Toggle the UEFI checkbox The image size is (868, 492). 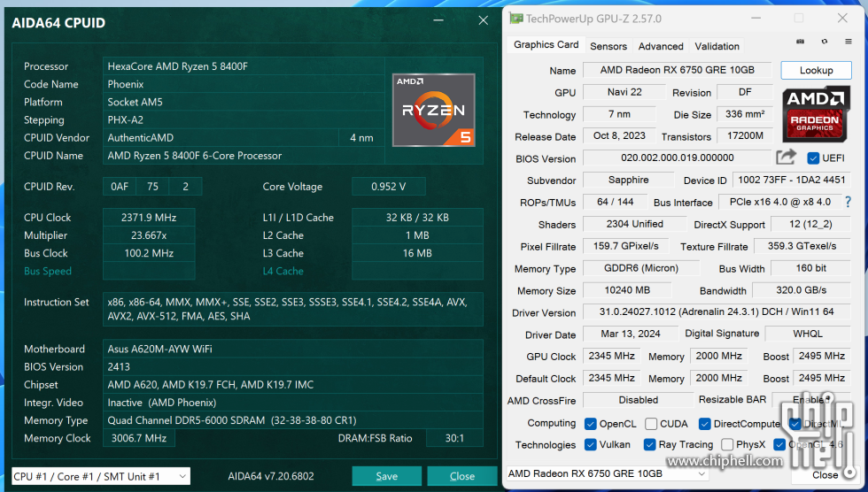(x=813, y=158)
